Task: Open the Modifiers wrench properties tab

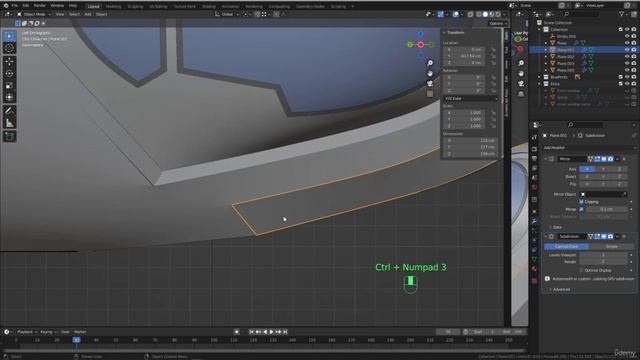Action: (x=534, y=221)
